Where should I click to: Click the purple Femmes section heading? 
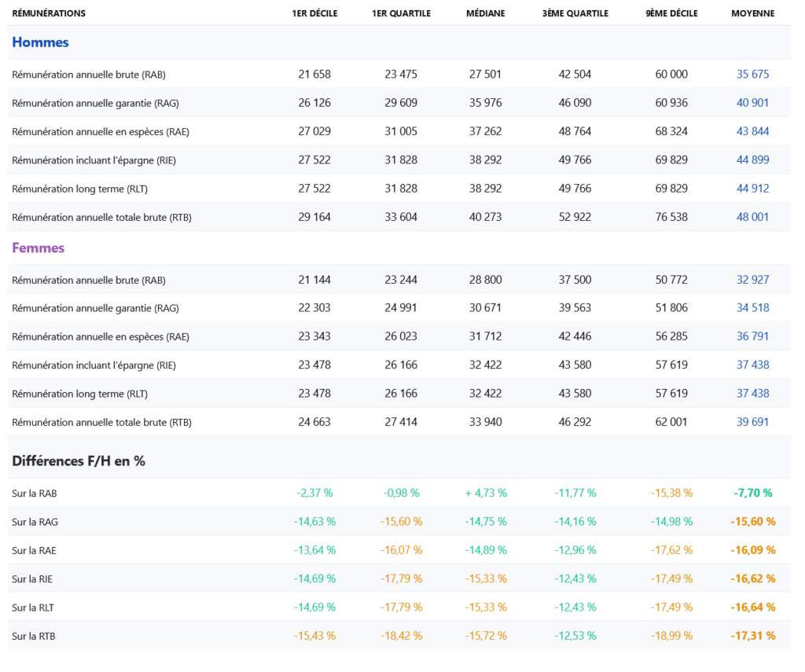click(x=38, y=248)
